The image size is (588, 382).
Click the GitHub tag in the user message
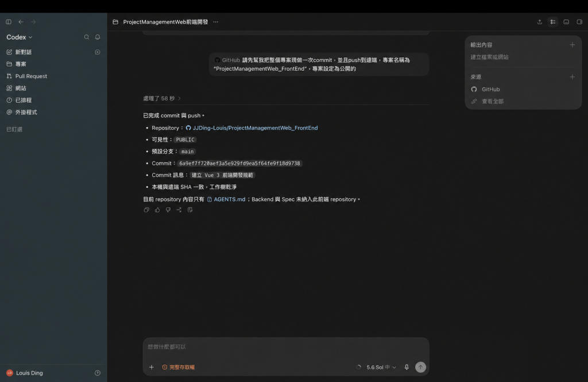coord(227,60)
